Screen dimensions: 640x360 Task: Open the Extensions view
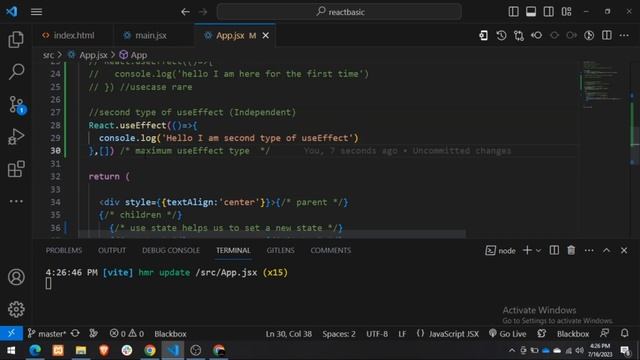click(x=16, y=169)
